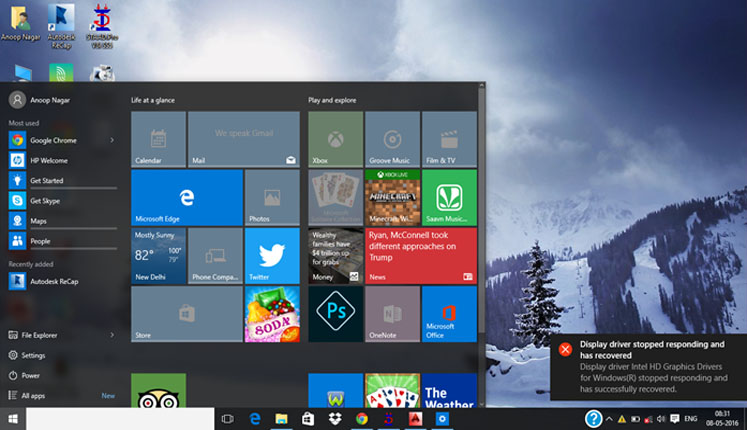Open The Weather tile
The width and height of the screenshot is (747, 430).
449,390
